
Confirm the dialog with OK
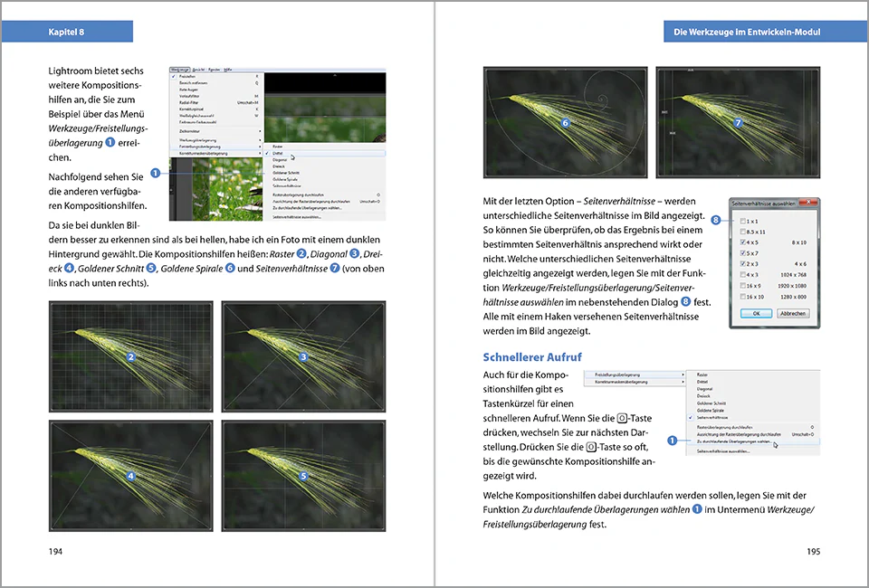tap(757, 313)
